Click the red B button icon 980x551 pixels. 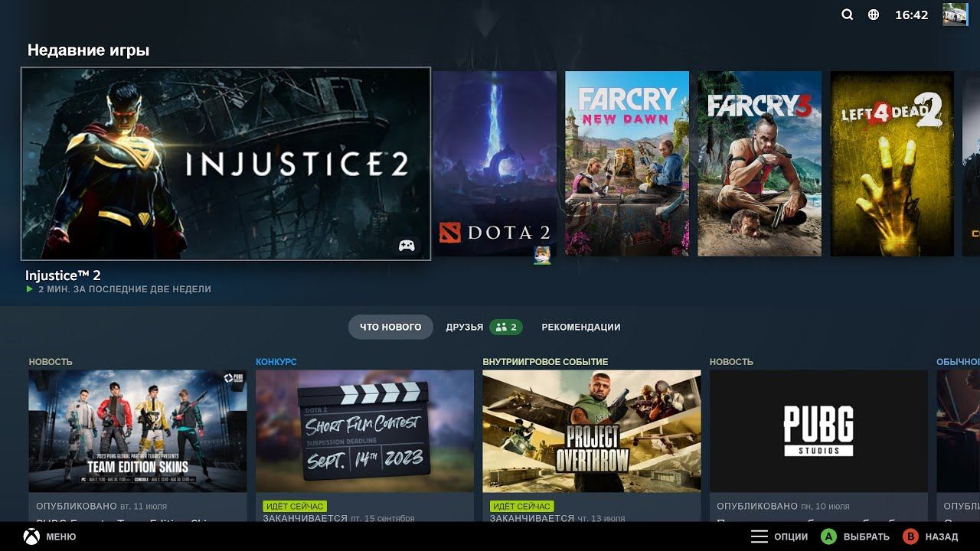[x=910, y=536]
